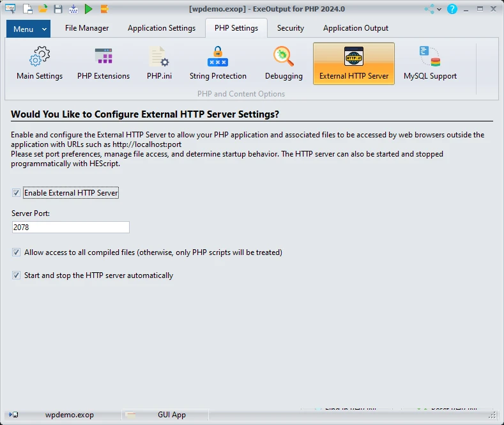
Task: Click the application icon in the title bar
Action: coord(10,9)
